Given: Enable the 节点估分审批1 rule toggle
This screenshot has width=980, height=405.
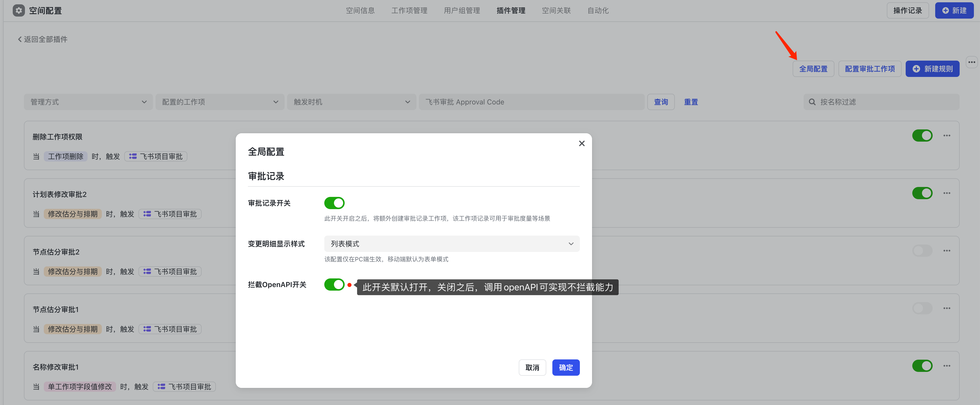Looking at the screenshot, I should [922, 308].
